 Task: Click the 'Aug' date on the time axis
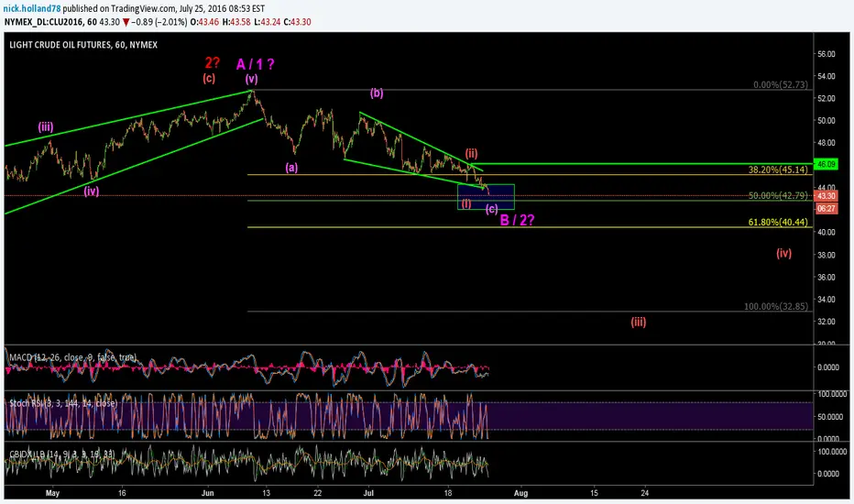coord(520,493)
